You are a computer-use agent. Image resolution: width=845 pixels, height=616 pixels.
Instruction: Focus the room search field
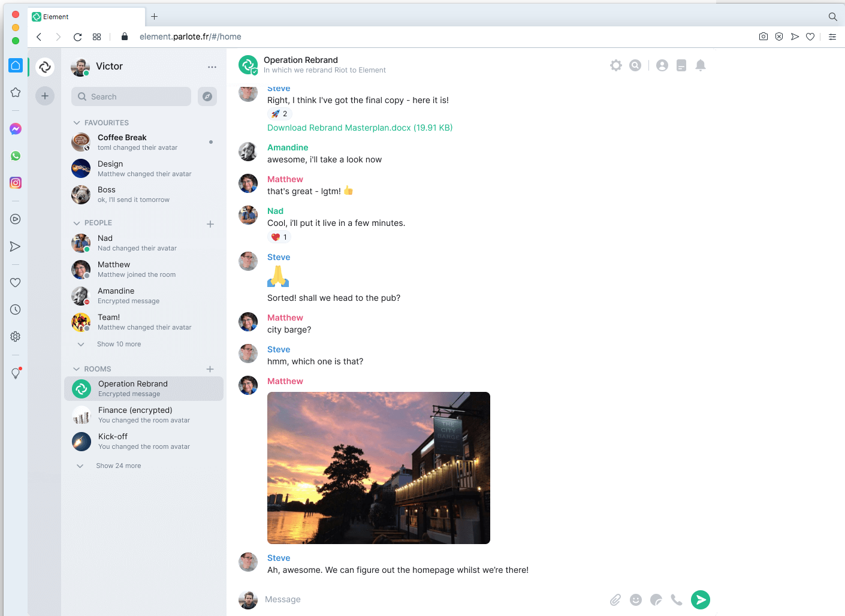(x=131, y=96)
